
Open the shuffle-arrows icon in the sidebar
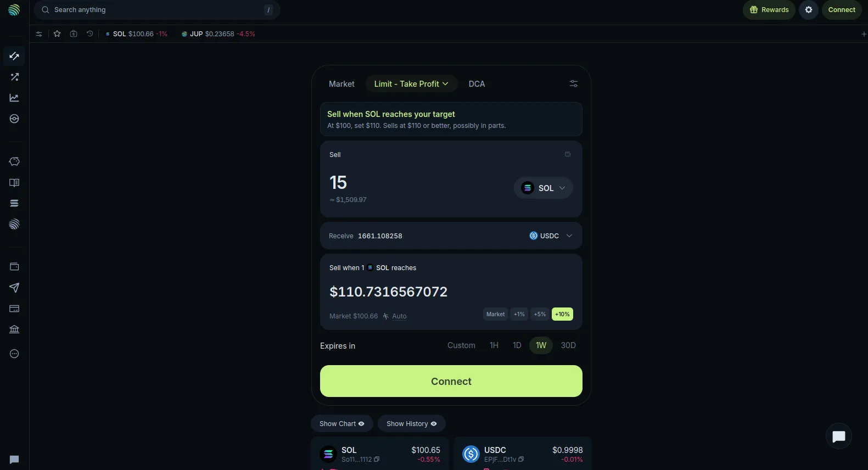14,77
